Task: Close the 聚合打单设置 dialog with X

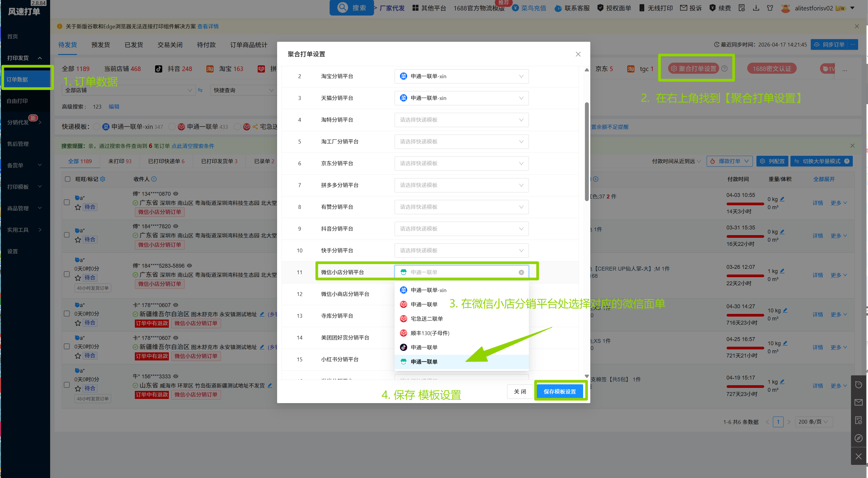Action: (578, 54)
